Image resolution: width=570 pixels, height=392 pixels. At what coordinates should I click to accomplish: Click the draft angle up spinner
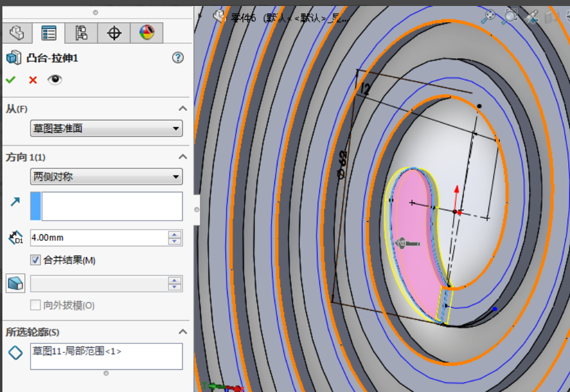175,281
